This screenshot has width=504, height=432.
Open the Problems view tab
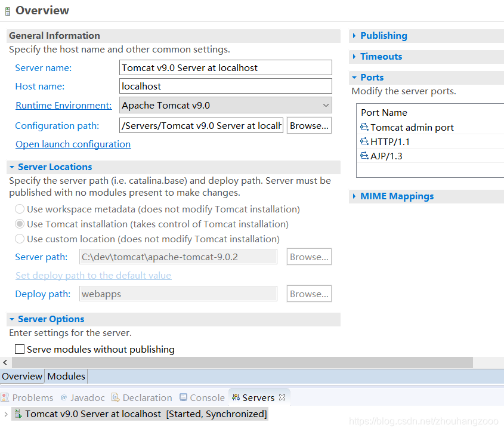(x=27, y=397)
